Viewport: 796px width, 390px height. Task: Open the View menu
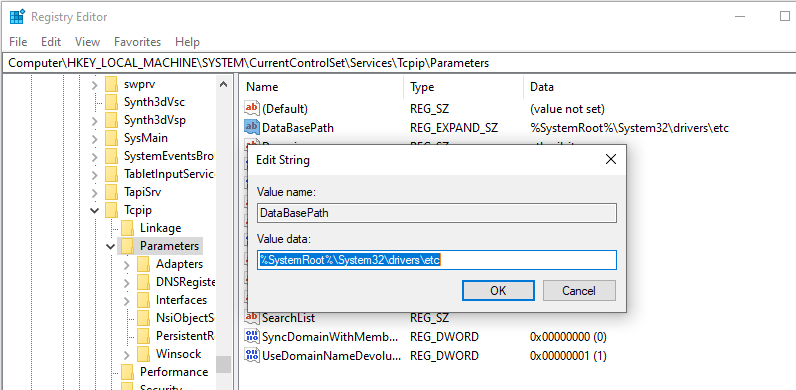point(87,42)
